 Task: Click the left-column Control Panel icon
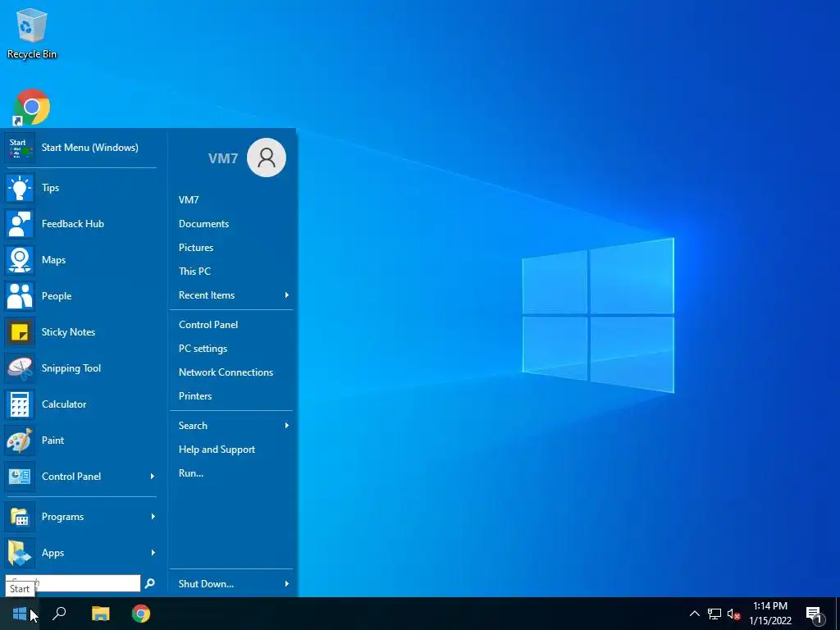click(20, 477)
